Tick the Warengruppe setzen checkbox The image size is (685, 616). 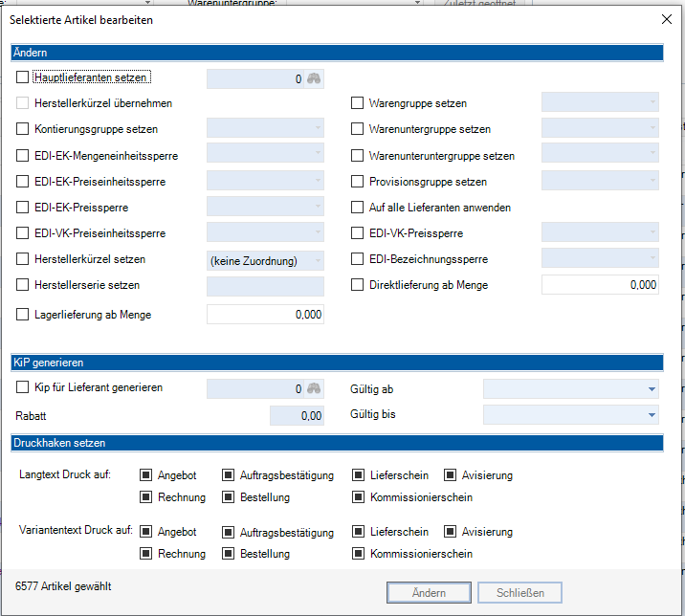tap(358, 103)
